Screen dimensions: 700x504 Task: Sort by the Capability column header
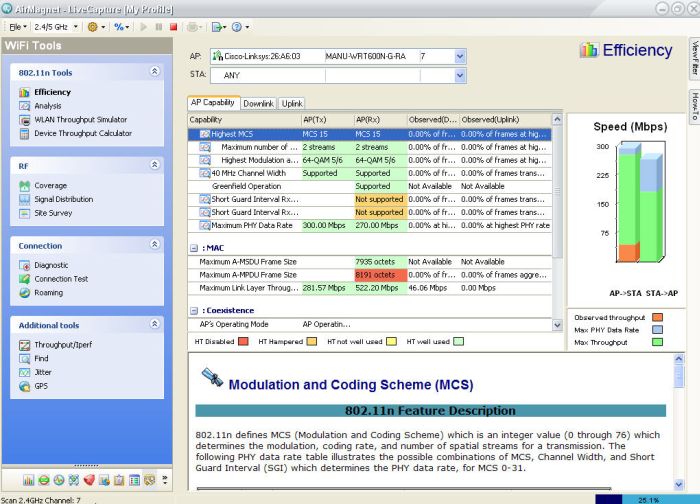coord(245,120)
